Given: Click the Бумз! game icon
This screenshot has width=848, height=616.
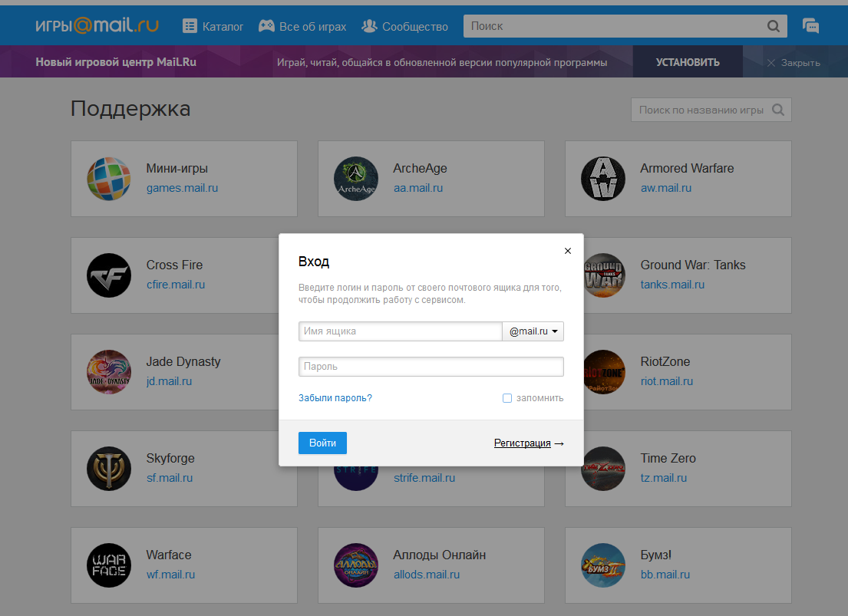Looking at the screenshot, I should pyautogui.click(x=603, y=565).
